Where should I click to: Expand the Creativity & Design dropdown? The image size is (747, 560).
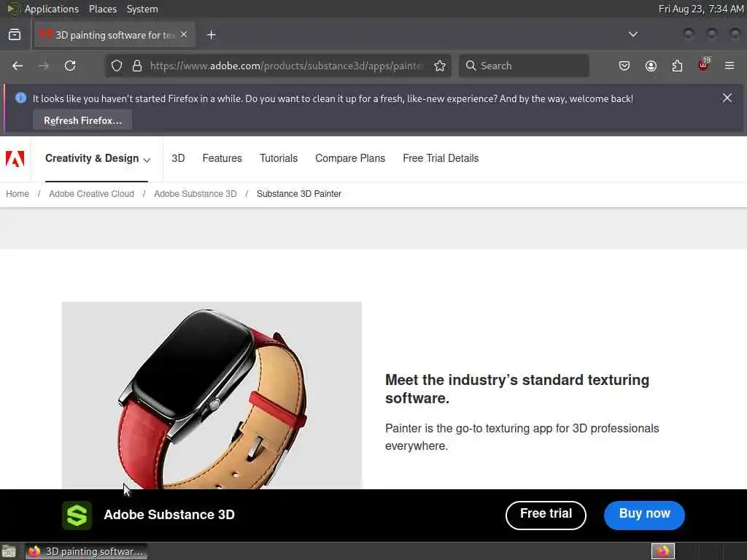98,159
